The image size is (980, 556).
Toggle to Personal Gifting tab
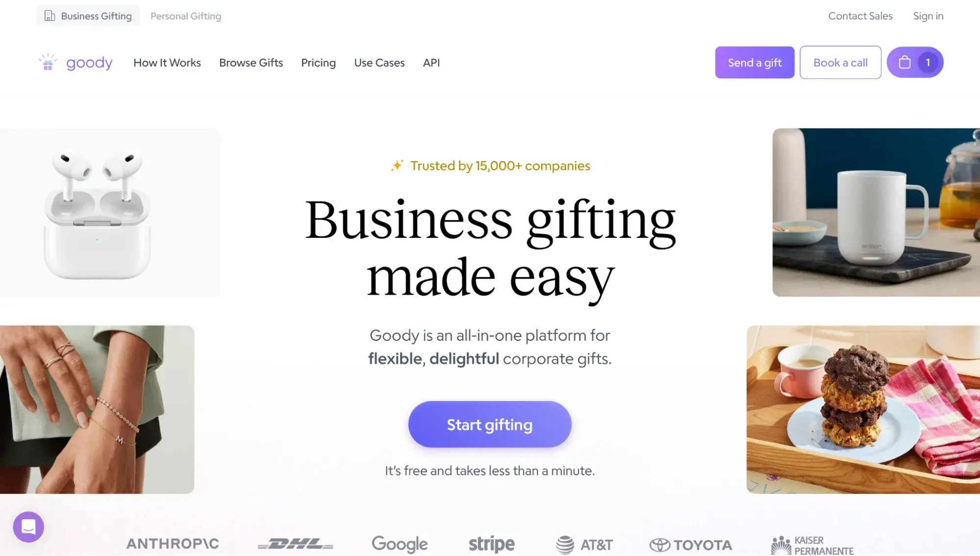[186, 16]
